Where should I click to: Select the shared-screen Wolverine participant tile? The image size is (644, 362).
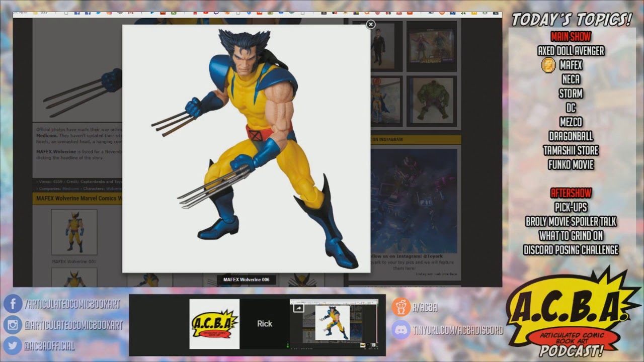[x=334, y=324]
